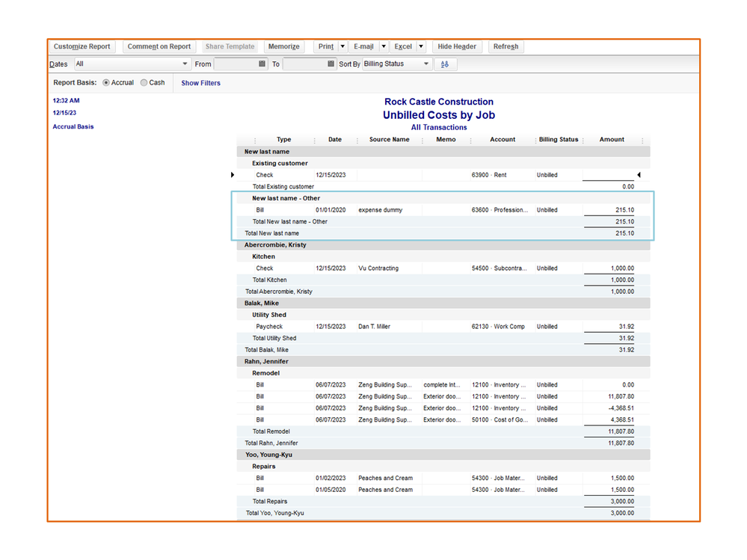
Task: Click the Date column header
Action: [335, 140]
